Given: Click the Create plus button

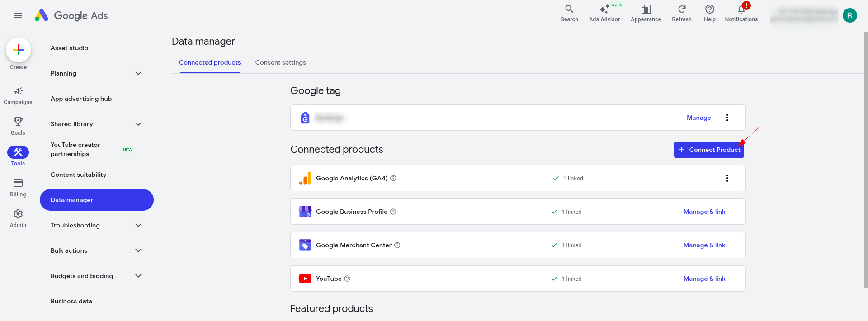Looking at the screenshot, I should coord(19,49).
